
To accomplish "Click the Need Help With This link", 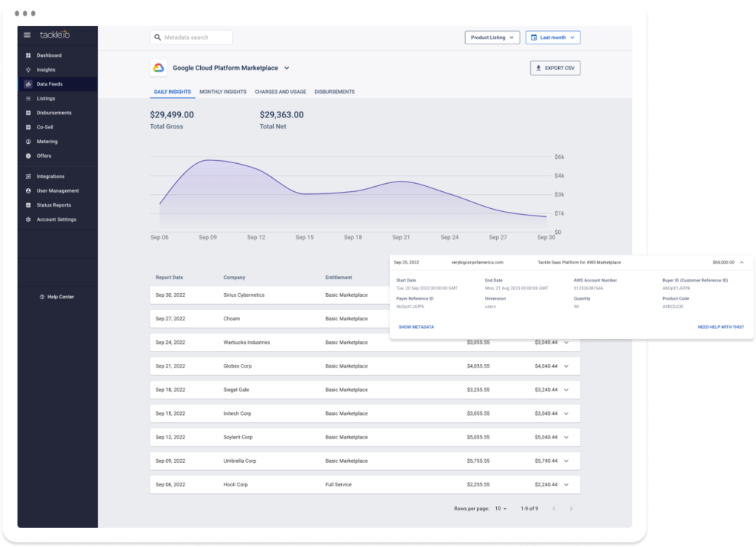I will pyautogui.click(x=721, y=327).
